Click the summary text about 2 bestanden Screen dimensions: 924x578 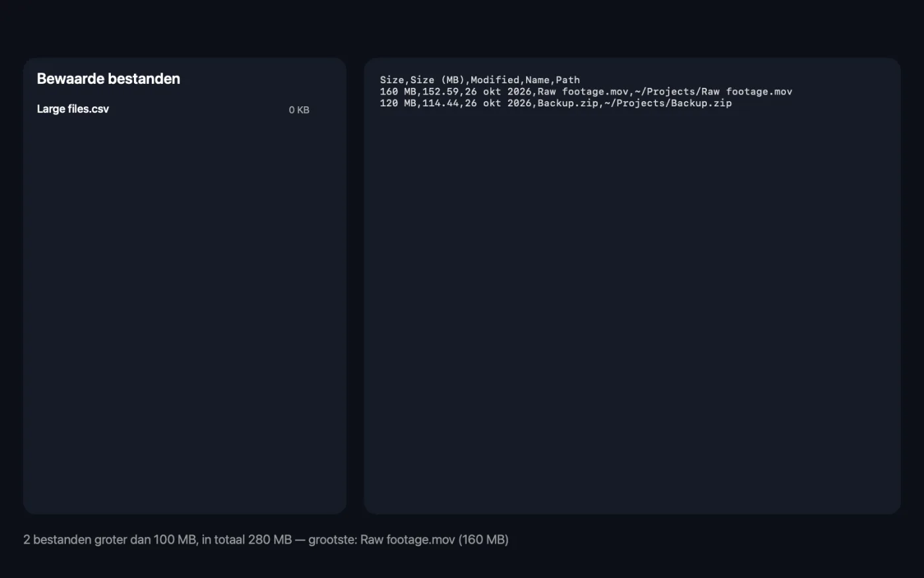click(266, 540)
